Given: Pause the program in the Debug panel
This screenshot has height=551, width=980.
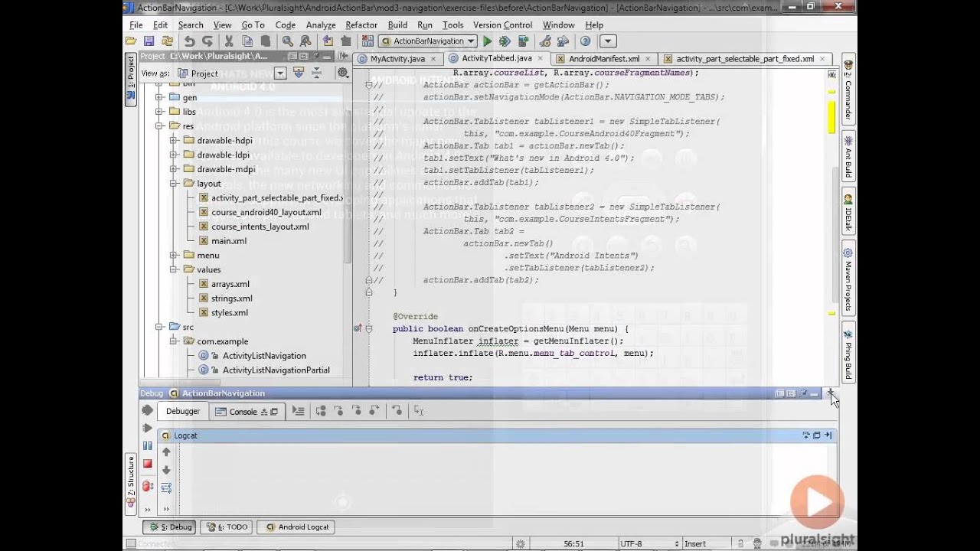Looking at the screenshot, I should click(x=147, y=445).
